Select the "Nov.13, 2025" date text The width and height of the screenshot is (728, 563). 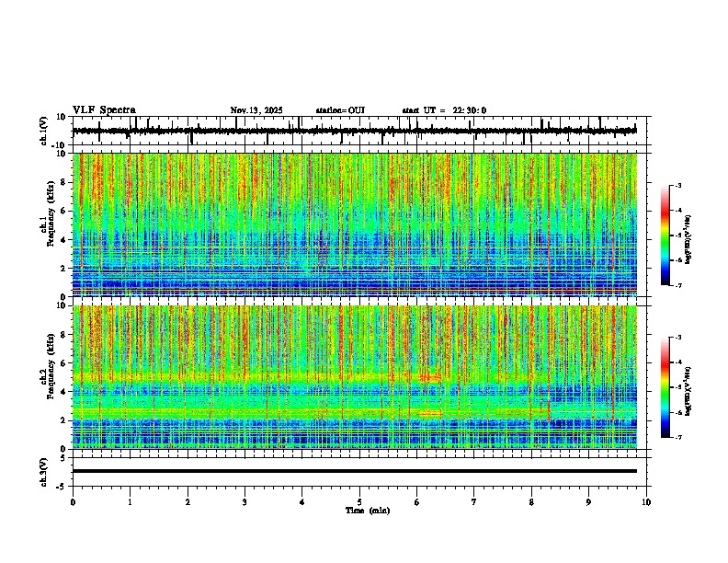click(x=256, y=110)
